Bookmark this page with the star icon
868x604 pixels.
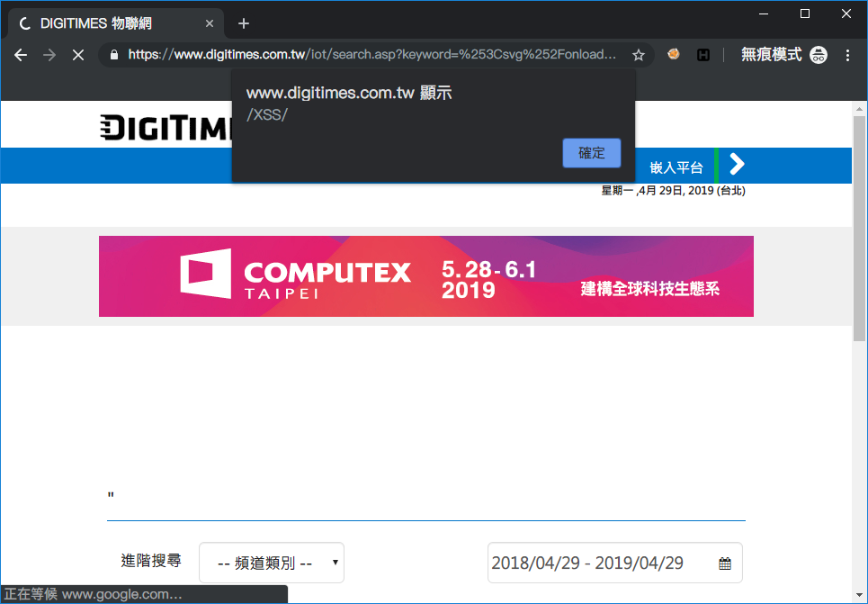639,55
